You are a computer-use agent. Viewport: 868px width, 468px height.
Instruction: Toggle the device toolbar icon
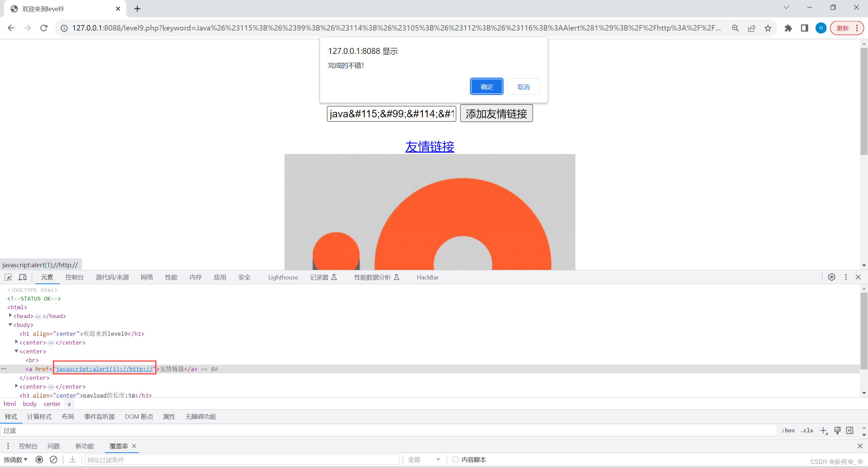(x=22, y=277)
